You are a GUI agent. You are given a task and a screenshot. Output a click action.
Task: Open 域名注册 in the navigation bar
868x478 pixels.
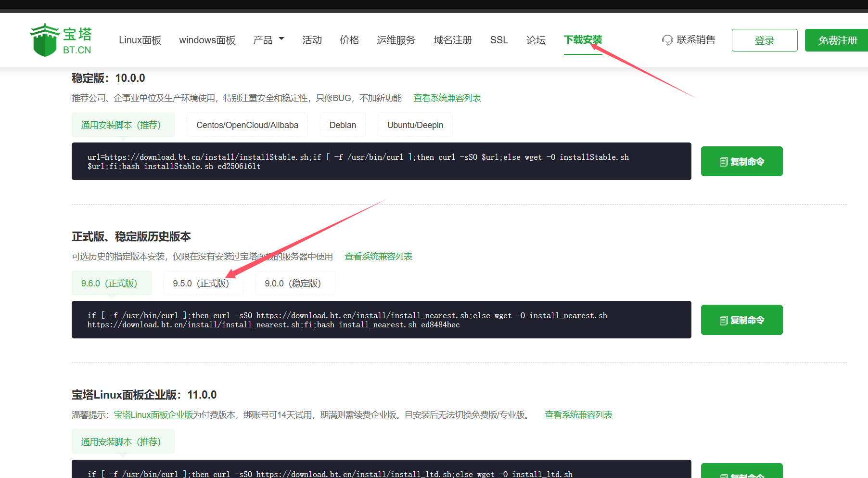coord(453,40)
